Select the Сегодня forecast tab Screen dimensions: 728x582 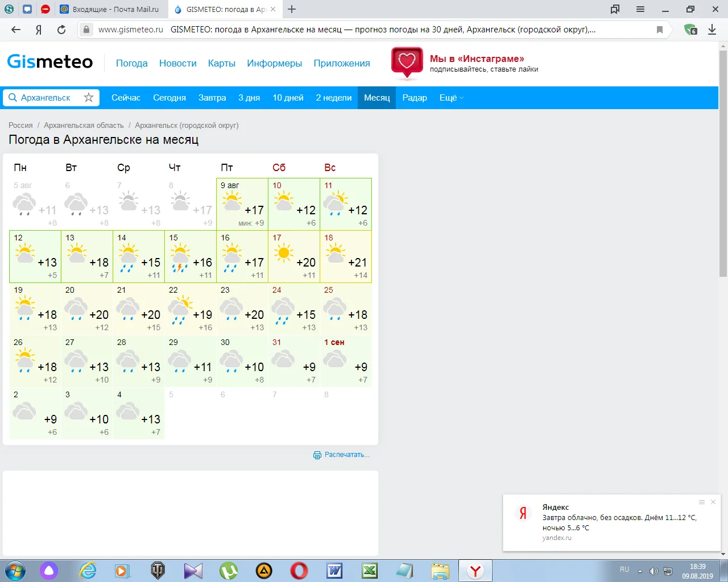click(169, 98)
